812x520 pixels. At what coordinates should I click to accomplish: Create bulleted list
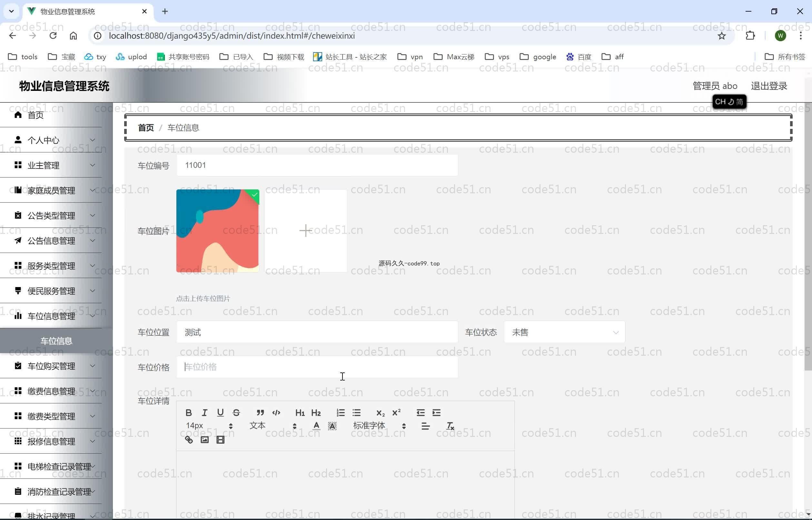click(356, 413)
